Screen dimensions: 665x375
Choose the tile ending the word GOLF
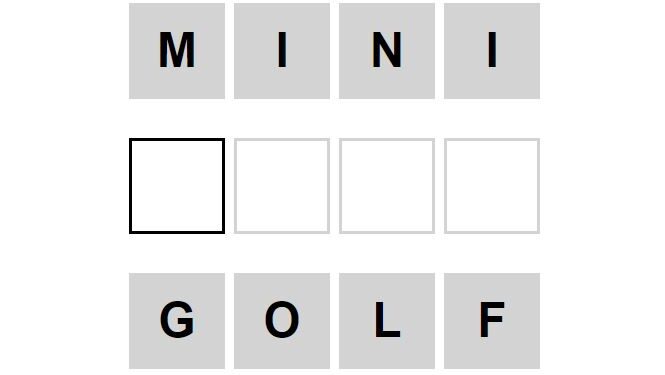pyautogui.click(x=492, y=321)
